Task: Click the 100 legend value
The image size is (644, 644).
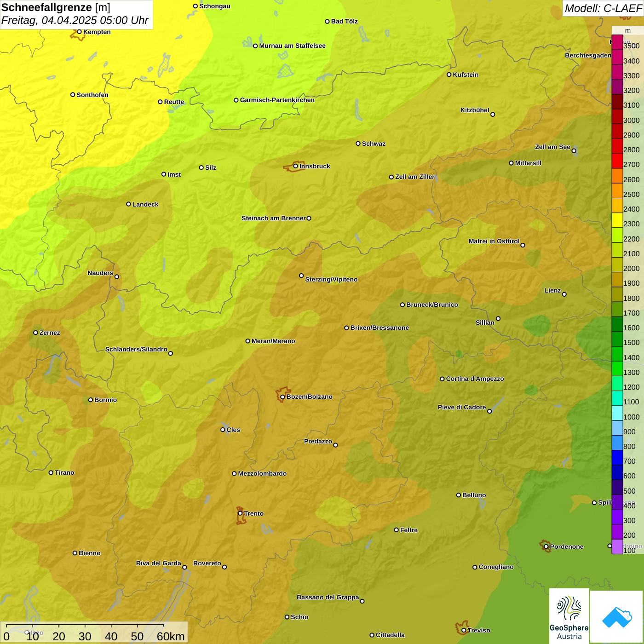Action: pyautogui.click(x=630, y=550)
